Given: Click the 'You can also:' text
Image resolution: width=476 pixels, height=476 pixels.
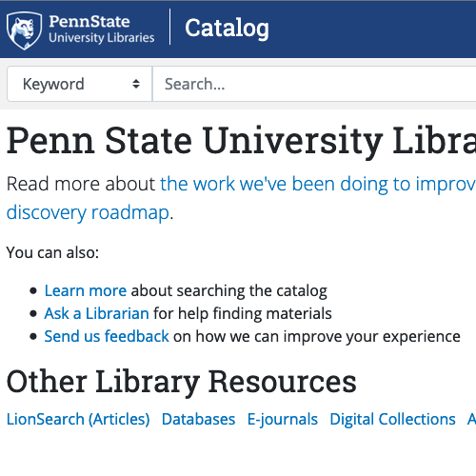Looking at the screenshot, I should (52, 253).
